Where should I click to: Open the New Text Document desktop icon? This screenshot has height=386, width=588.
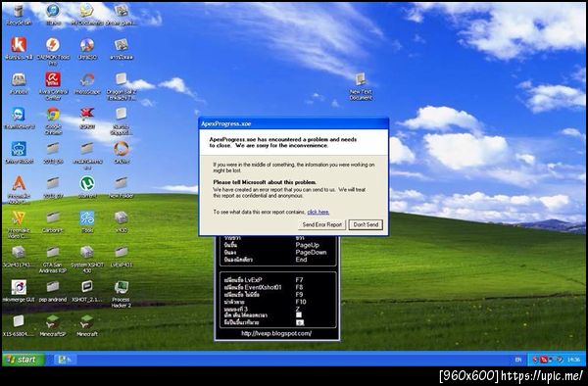pos(361,86)
